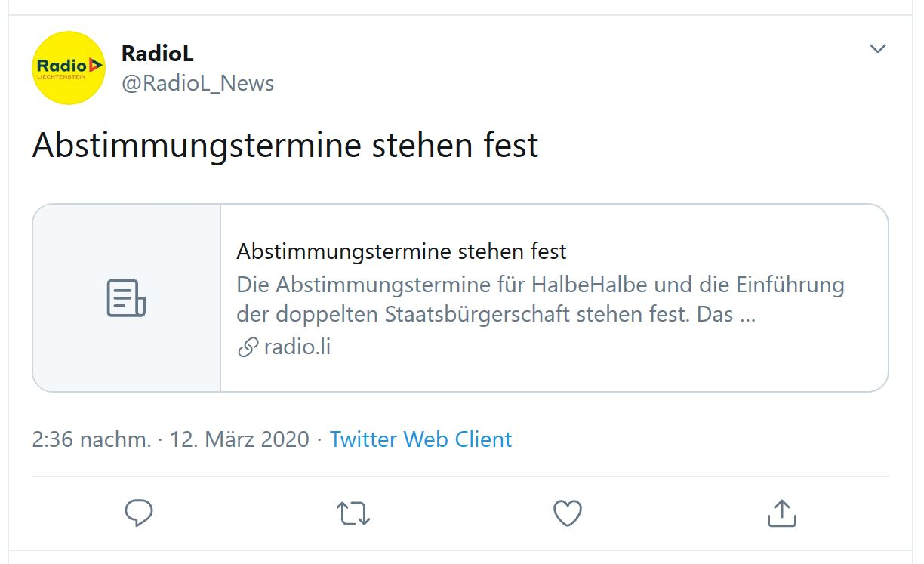Screen dimensions: 924x564
Task: Retweet this post using the arrows icon
Action: click(353, 513)
